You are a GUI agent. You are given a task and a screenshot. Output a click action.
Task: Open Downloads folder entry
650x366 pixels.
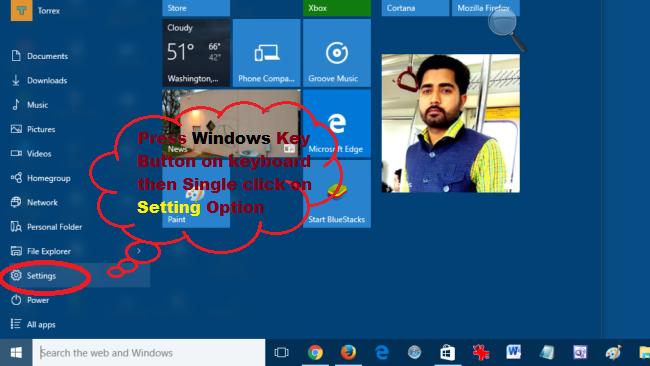point(39,80)
